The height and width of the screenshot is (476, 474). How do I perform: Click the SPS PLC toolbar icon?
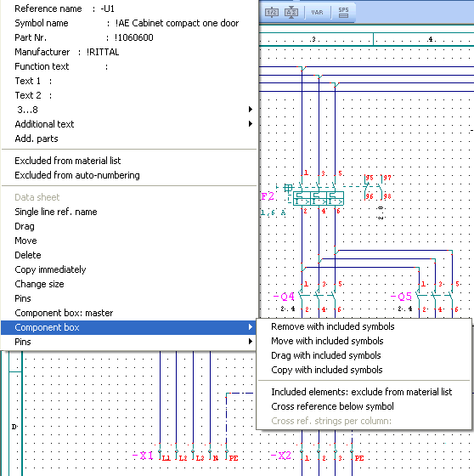click(343, 13)
